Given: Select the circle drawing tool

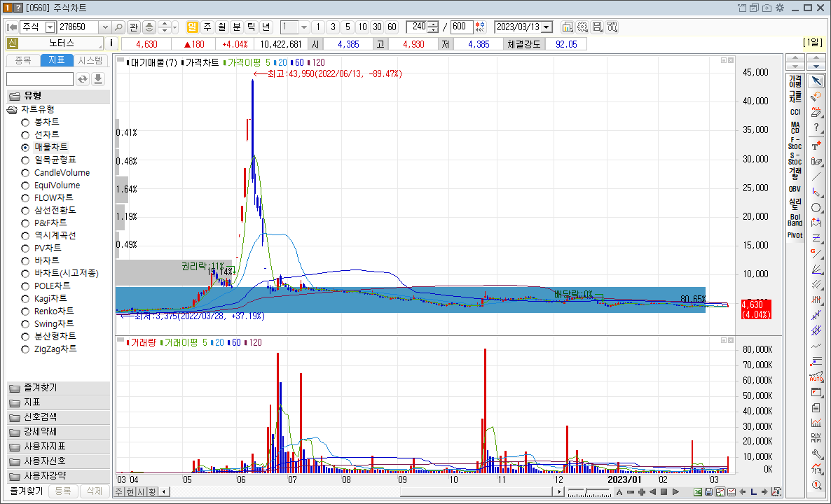Looking at the screenshot, I should (x=816, y=207).
